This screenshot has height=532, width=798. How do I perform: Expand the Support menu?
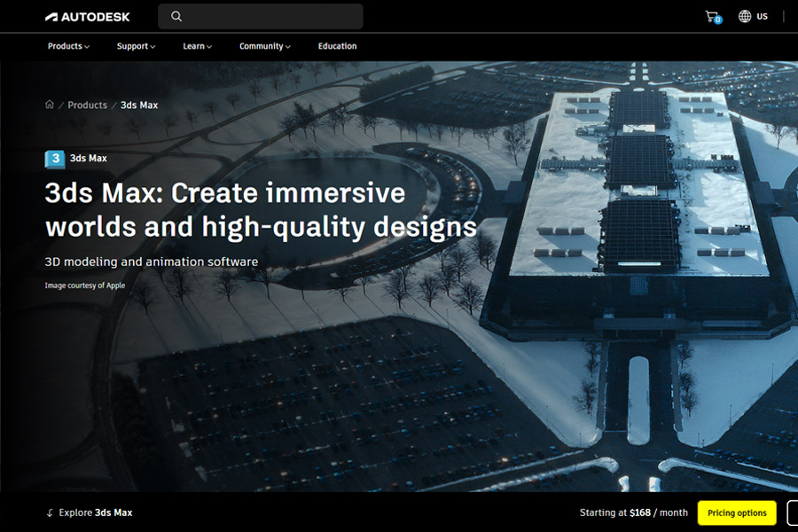[x=136, y=46]
